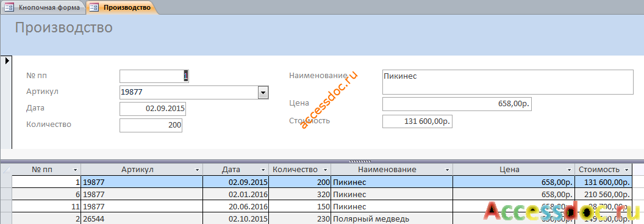The height and width of the screenshot is (224, 644).
Task: Switch to the Кнопочная форма tab
Action: pyautogui.click(x=43, y=7)
